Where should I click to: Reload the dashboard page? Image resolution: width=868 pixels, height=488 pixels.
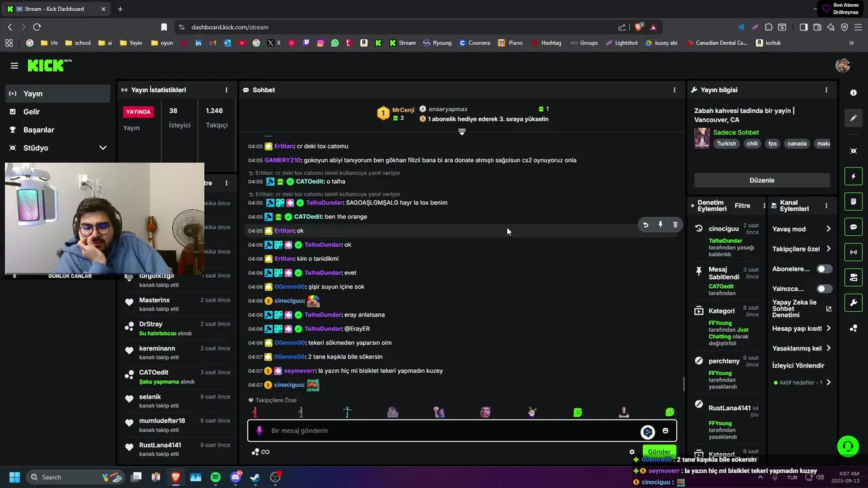(x=37, y=27)
